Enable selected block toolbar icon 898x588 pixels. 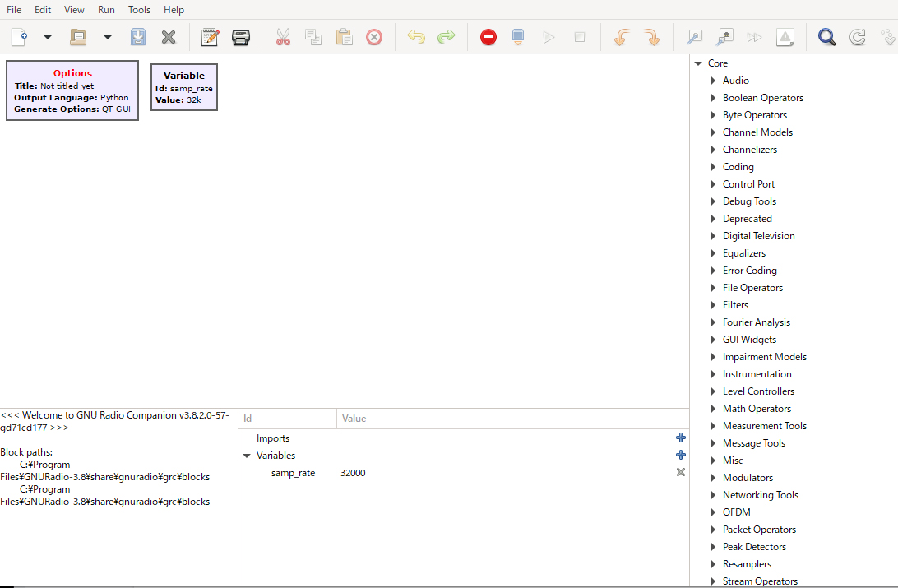[x=694, y=37]
